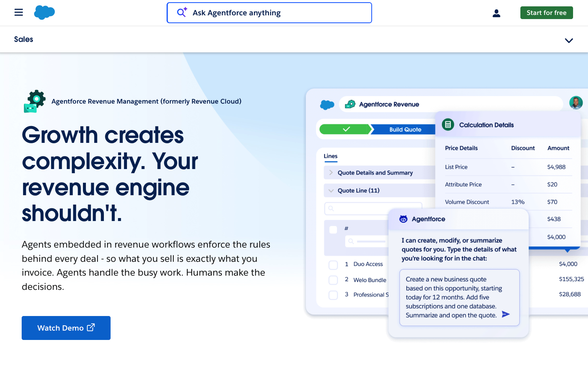The width and height of the screenshot is (588, 368).
Task: Click the Agentforce Revenue app icon
Action: point(350,104)
